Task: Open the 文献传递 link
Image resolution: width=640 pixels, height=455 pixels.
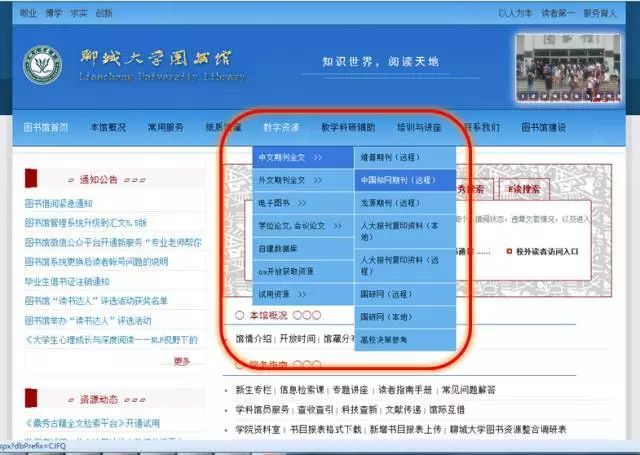Action: (403, 410)
